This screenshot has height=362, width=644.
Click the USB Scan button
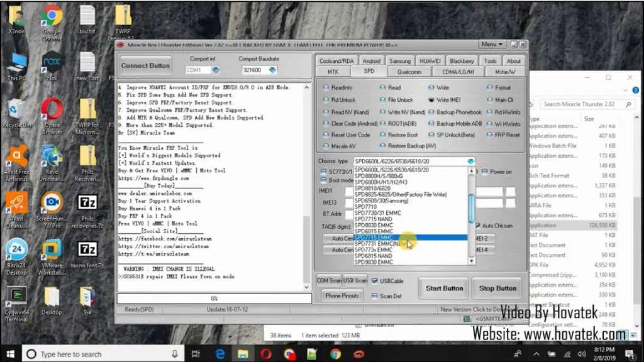355,281
